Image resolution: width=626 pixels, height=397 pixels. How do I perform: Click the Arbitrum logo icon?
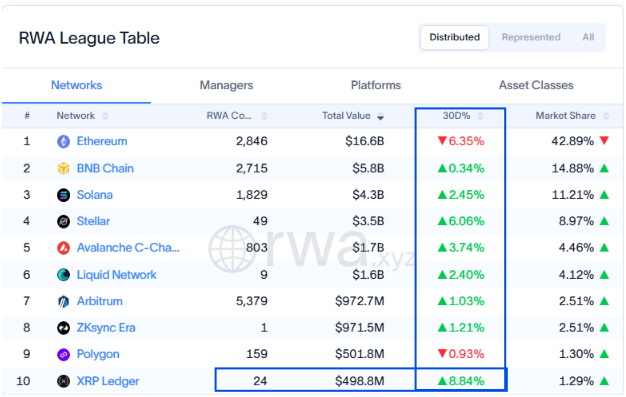tap(63, 301)
